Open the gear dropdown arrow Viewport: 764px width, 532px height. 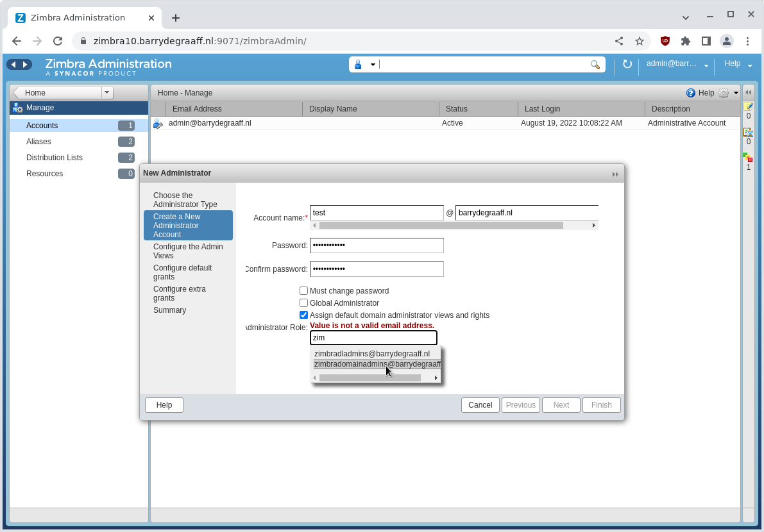click(736, 93)
